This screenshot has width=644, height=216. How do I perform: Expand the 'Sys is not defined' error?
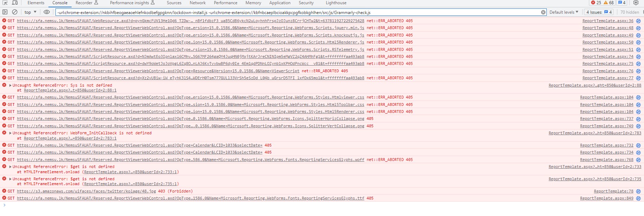point(11,85)
